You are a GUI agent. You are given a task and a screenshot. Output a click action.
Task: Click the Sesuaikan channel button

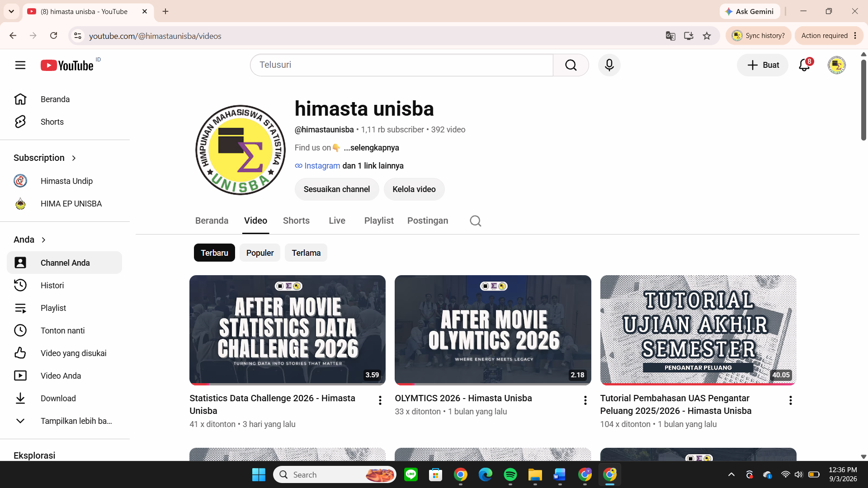pyautogui.click(x=337, y=189)
